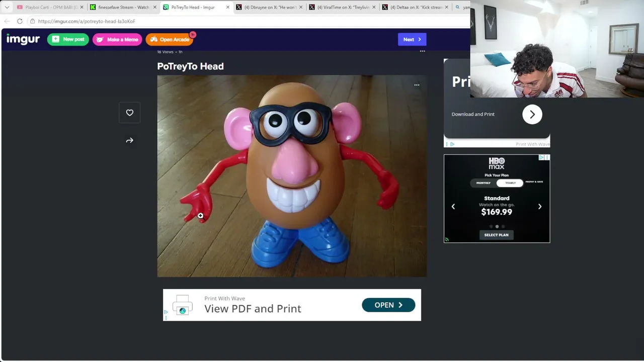Image resolution: width=644 pixels, height=362 pixels.
Task: Show next plan in HBO Max ad
Action: point(540,206)
